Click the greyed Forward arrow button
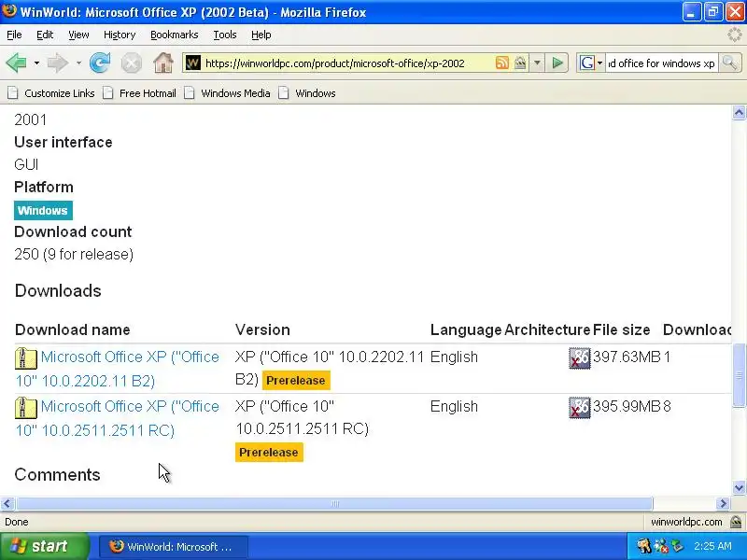This screenshot has height=560, width=747. click(58, 63)
